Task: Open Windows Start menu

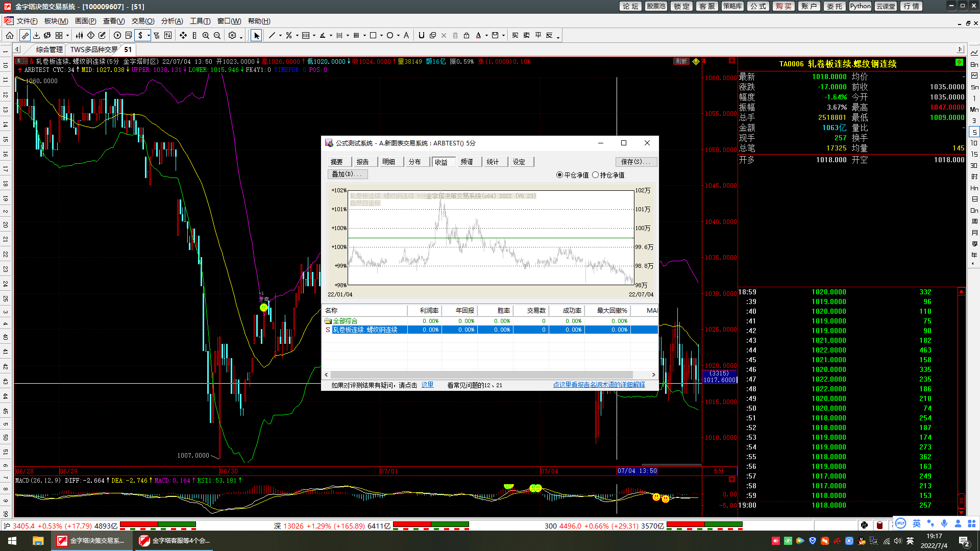Action: tap(12, 540)
